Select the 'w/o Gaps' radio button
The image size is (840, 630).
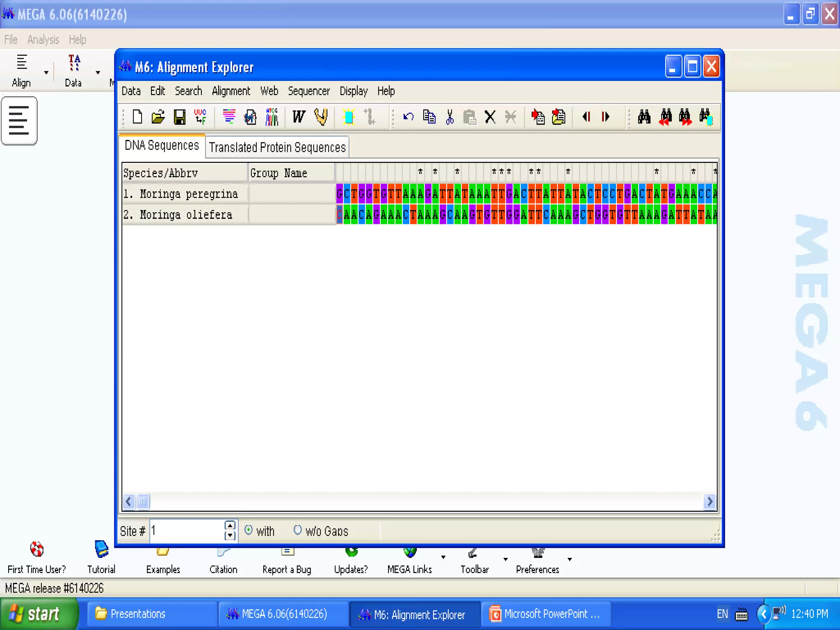point(297,530)
